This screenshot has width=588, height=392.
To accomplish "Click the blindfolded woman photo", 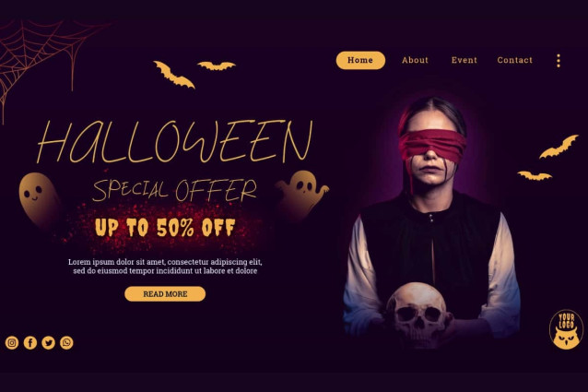I will (432, 221).
